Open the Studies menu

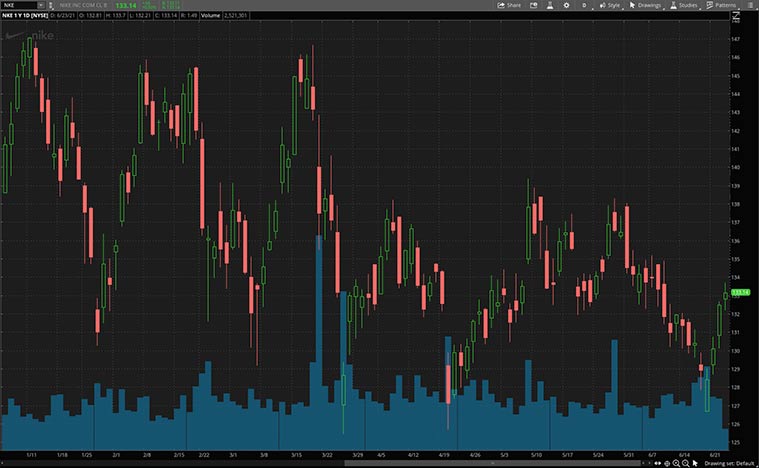[683, 5]
